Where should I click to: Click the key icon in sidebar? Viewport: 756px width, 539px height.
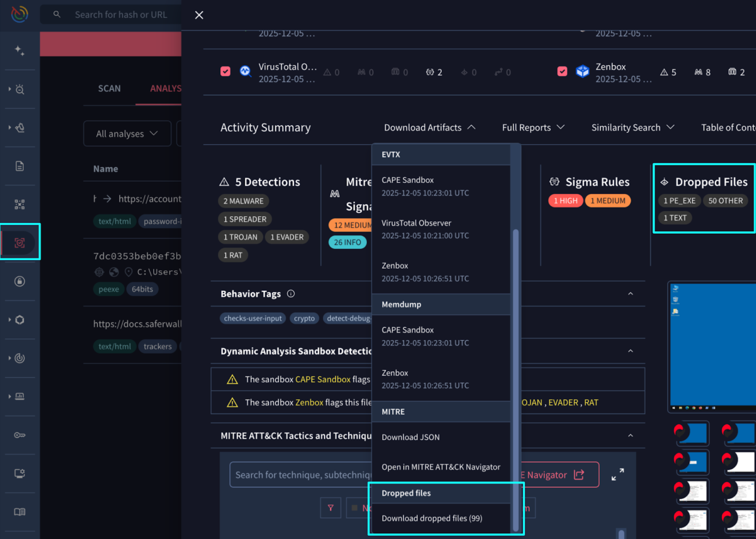[20, 435]
